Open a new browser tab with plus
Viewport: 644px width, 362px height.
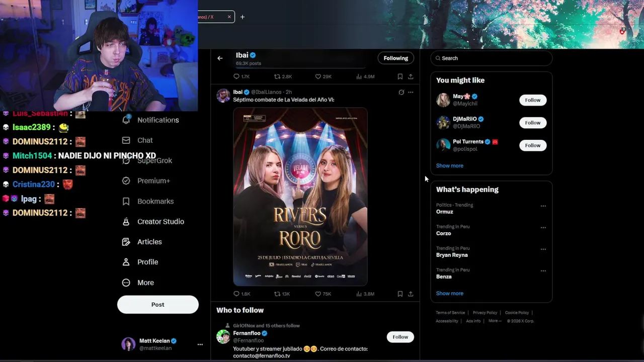[242, 17]
